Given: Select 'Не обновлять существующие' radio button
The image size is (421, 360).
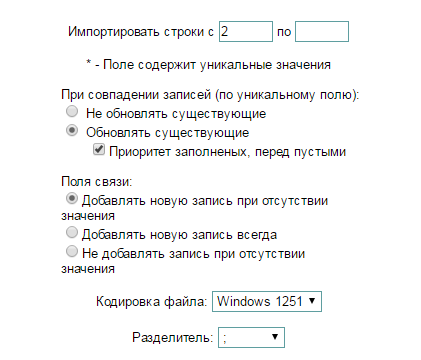Looking at the screenshot, I should 72,111.
